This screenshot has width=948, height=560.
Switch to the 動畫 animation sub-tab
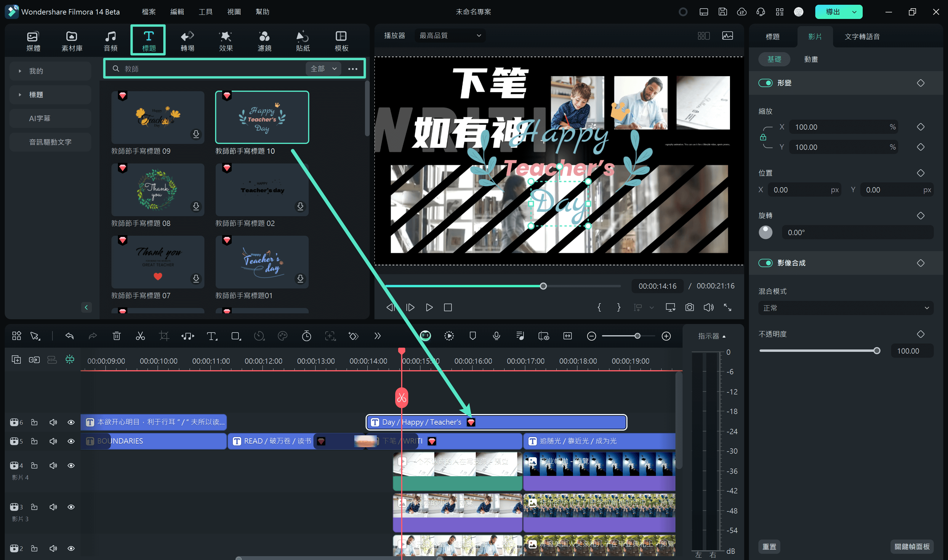pyautogui.click(x=811, y=59)
